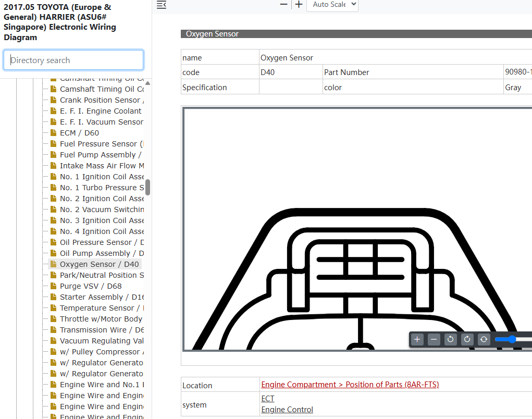
Task: Click the zoom out minus in top toolbar
Action: point(283,4)
